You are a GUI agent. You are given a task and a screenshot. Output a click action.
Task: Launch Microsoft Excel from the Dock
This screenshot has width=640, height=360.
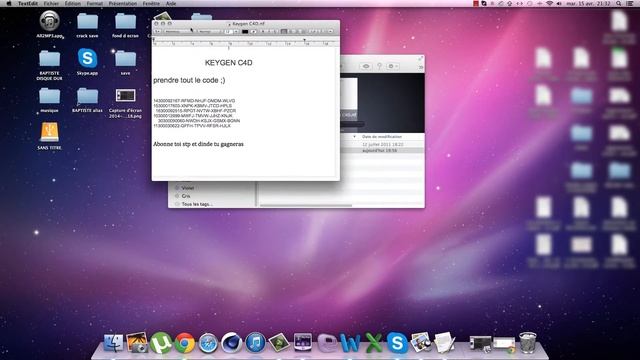tap(373, 343)
